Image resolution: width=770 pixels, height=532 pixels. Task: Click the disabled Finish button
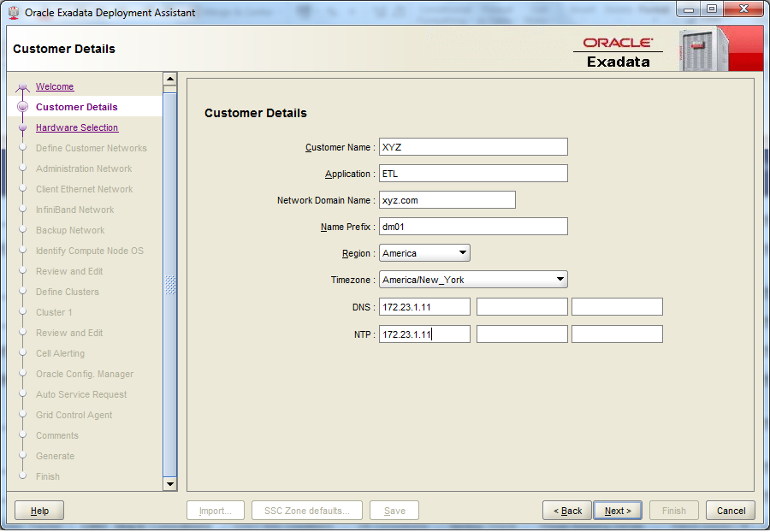(x=674, y=511)
